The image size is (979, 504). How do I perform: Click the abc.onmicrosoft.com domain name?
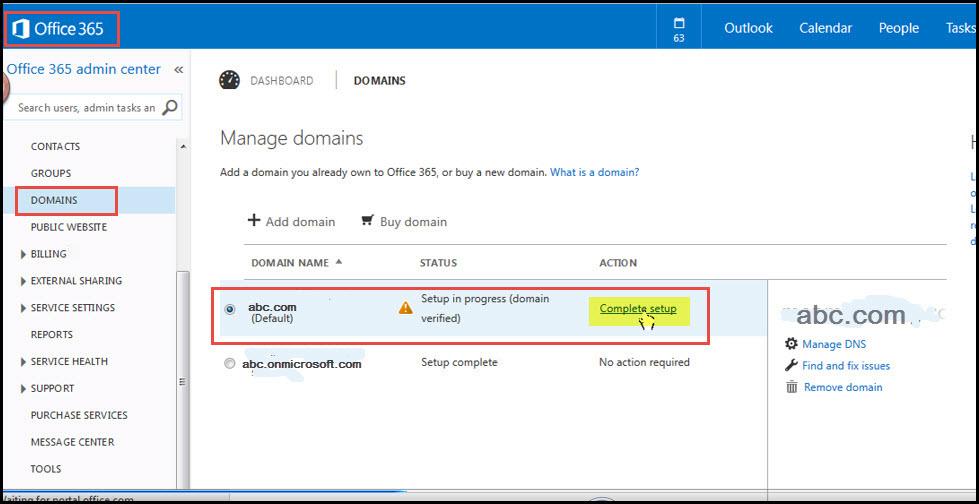click(302, 363)
